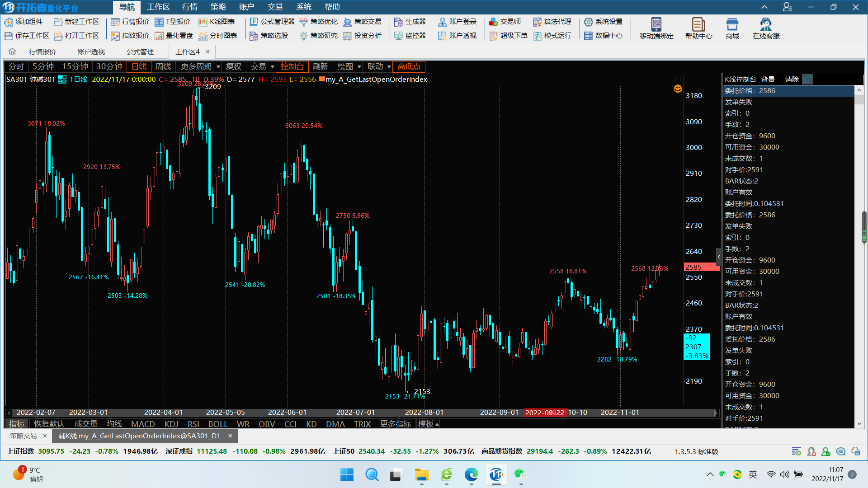The image size is (868, 488).
Task: Open the 绘图 drawing dropdown arrow
Action: 359,67
